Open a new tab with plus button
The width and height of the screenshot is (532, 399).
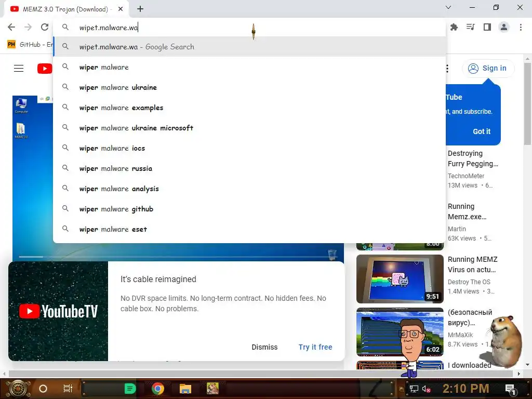[140, 9]
